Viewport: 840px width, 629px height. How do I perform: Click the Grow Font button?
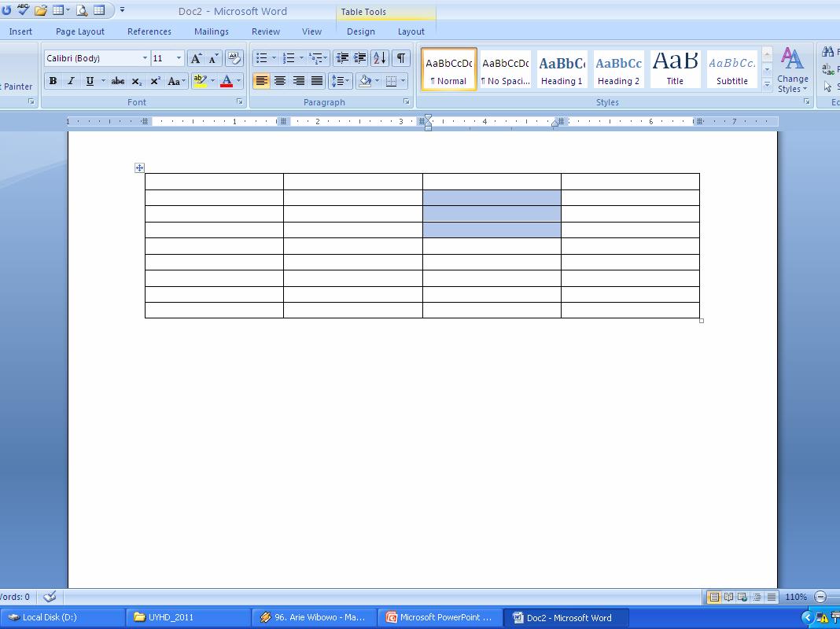(x=196, y=58)
